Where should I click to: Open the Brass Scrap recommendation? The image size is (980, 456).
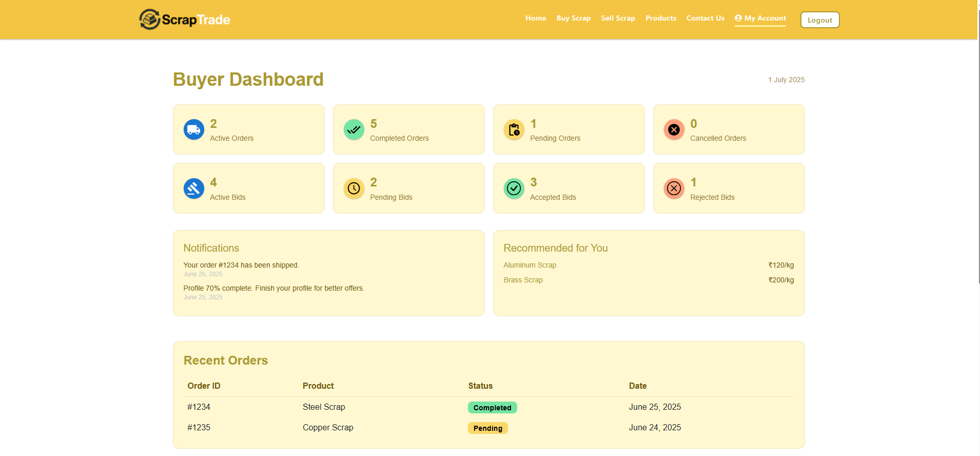pyautogui.click(x=523, y=280)
